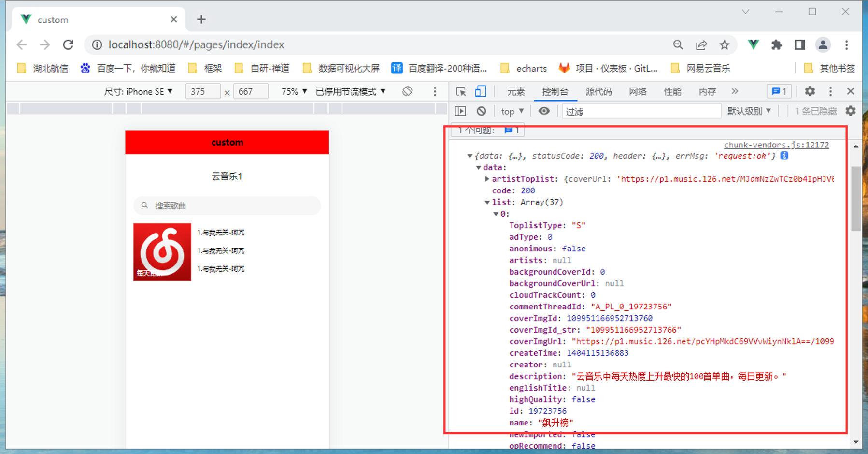Click the NetEase music cover thumbnail
Screen dimensions: 868x454
(x=162, y=252)
